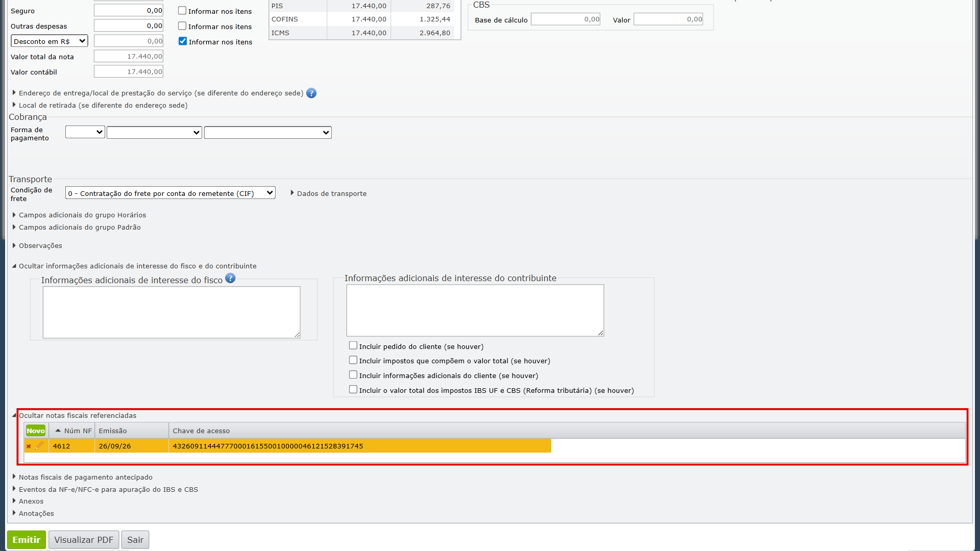Click Visualizar PDF button
980x551 pixels.
[x=84, y=540]
